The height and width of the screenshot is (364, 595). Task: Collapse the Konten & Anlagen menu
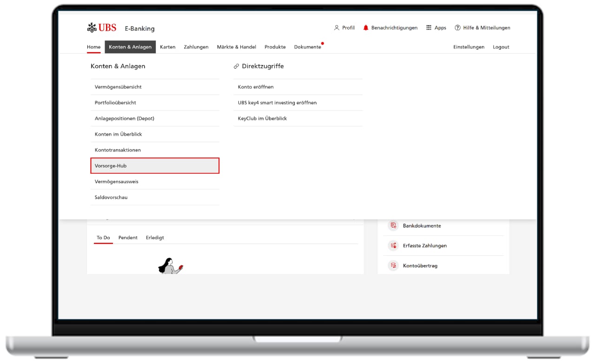pyautogui.click(x=130, y=47)
